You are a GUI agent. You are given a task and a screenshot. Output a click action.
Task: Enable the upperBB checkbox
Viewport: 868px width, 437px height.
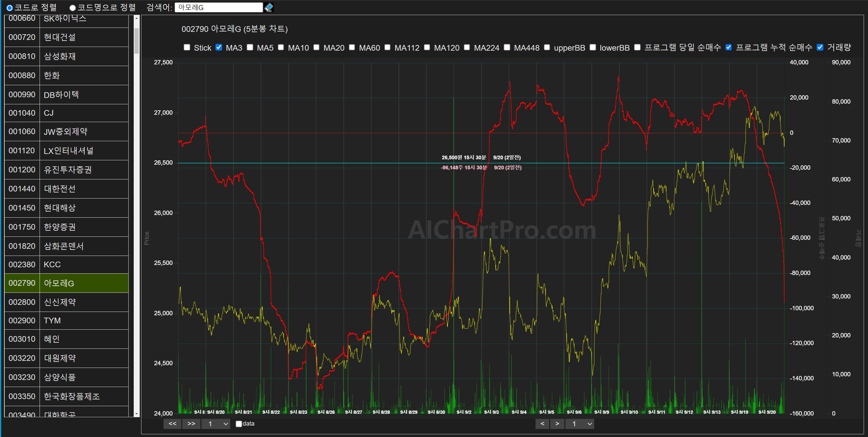click(x=547, y=47)
